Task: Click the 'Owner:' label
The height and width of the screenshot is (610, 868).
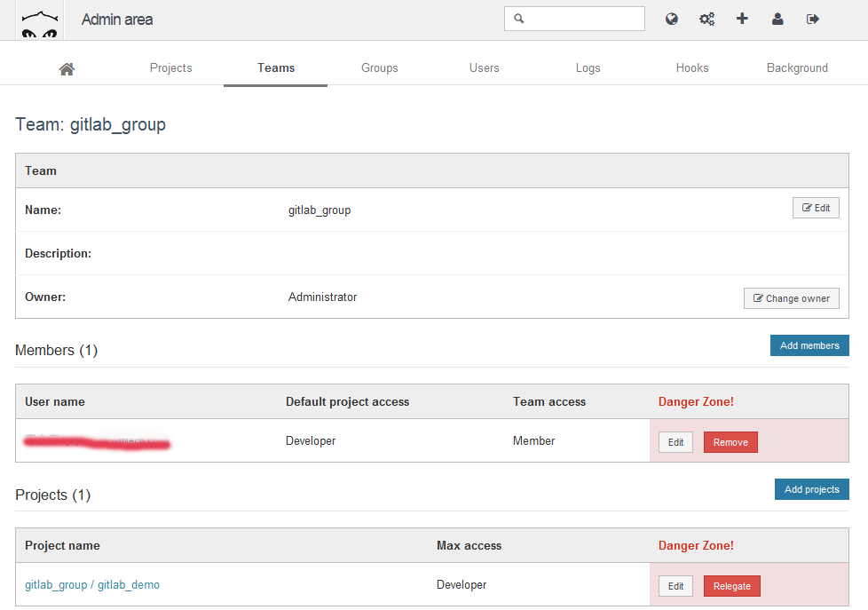Action: 45,297
